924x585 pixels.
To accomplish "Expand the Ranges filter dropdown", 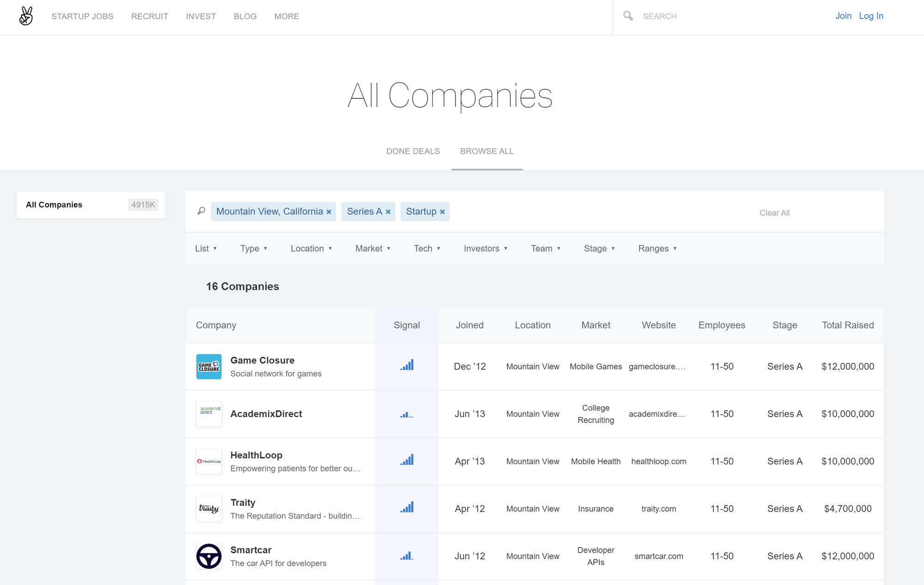I will (657, 248).
